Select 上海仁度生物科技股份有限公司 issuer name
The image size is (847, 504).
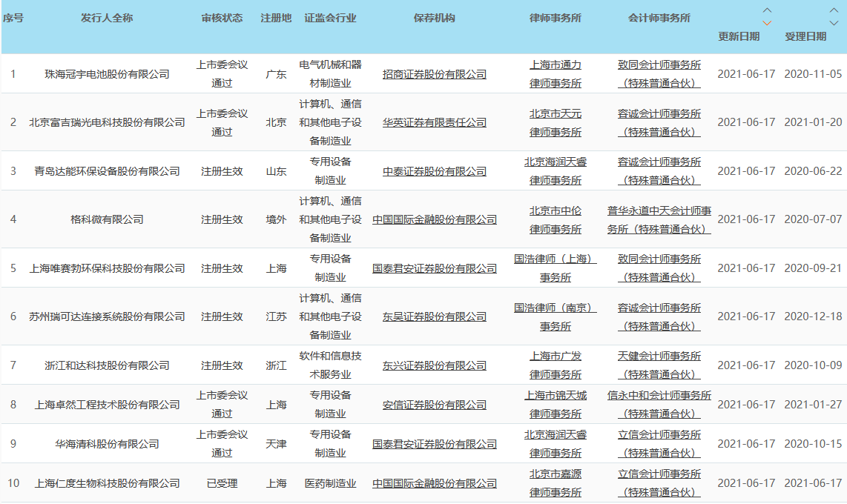point(107,483)
